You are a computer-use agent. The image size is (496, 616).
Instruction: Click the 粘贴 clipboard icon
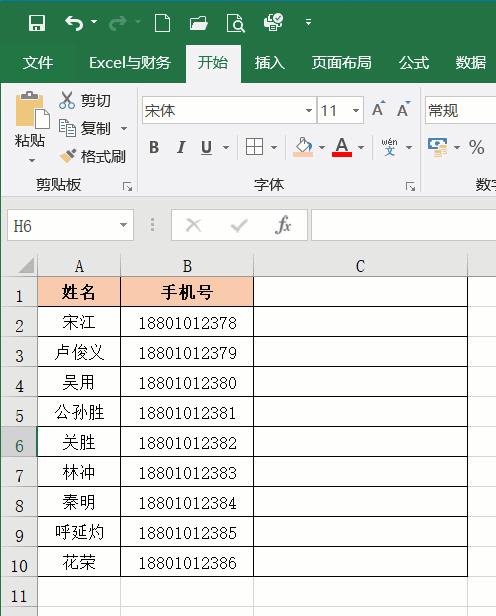coord(32,110)
